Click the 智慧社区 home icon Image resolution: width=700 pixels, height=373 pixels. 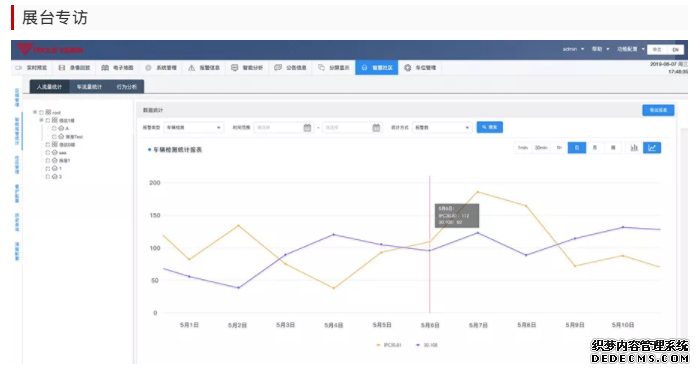click(364, 68)
